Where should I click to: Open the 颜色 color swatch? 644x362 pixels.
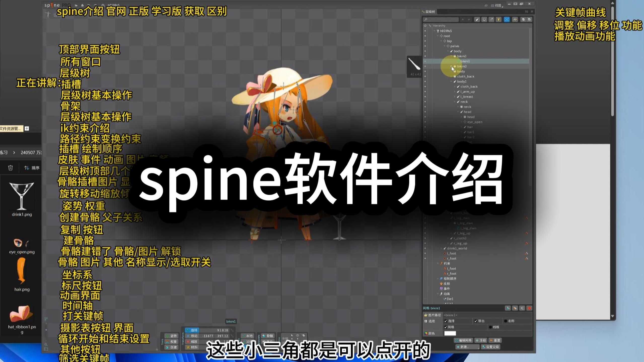coord(450,333)
